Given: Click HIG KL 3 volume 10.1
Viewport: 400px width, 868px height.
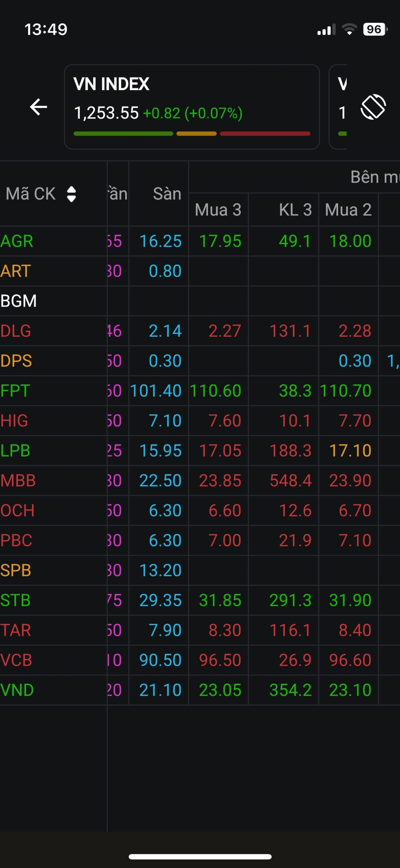Looking at the screenshot, I should tap(295, 421).
